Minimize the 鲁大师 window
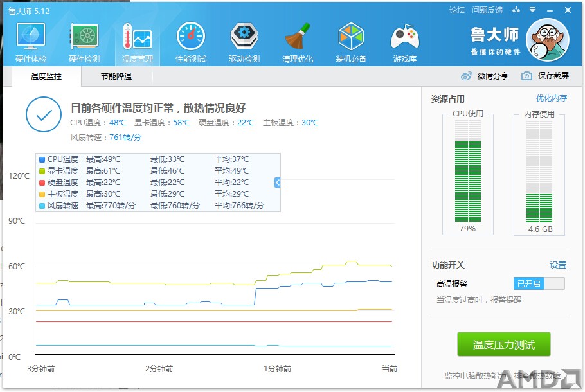 (550, 10)
